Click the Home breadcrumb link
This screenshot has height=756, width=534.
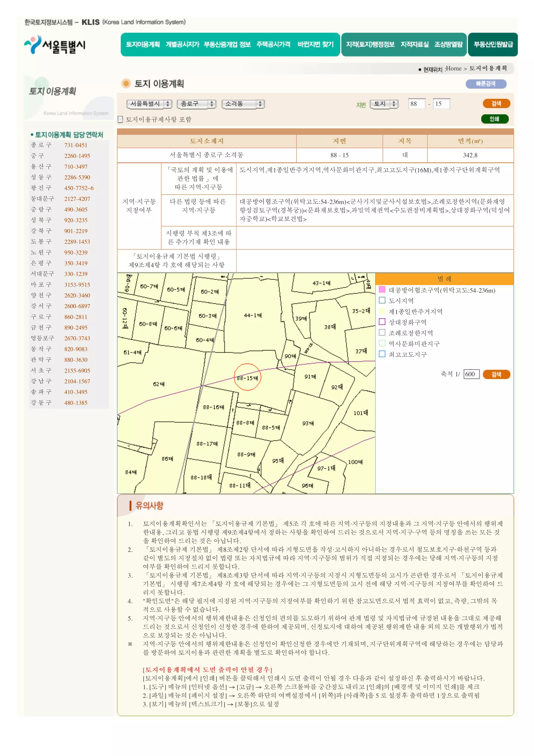click(x=453, y=69)
